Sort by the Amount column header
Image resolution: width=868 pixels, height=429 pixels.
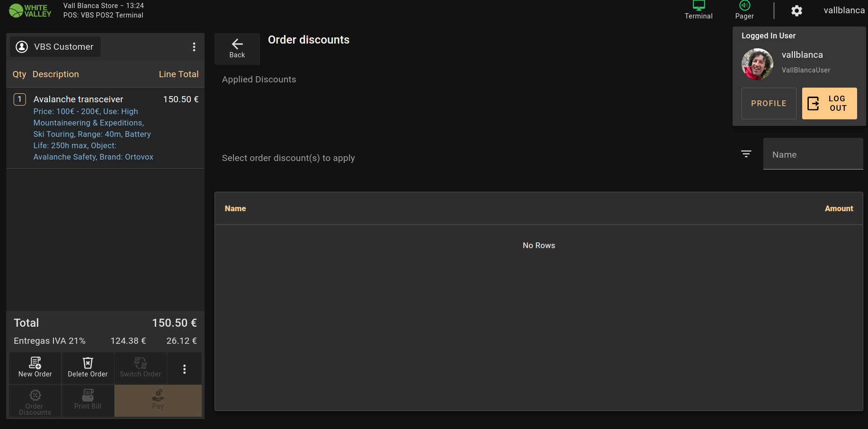pyautogui.click(x=839, y=208)
